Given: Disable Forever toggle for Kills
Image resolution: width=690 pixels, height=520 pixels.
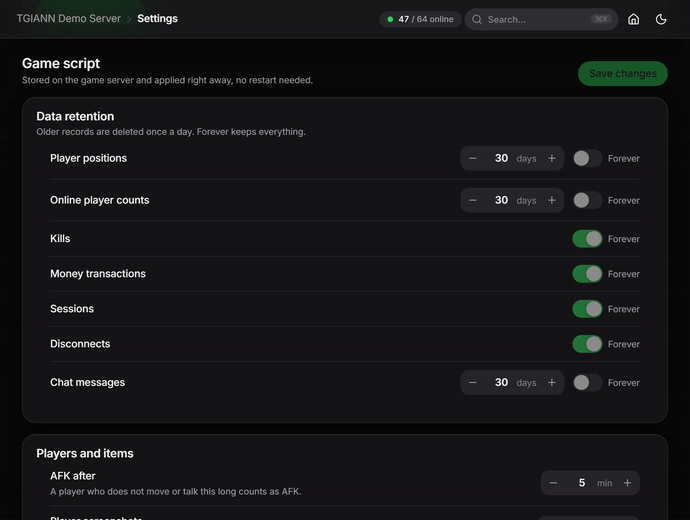Looking at the screenshot, I should 587,239.
